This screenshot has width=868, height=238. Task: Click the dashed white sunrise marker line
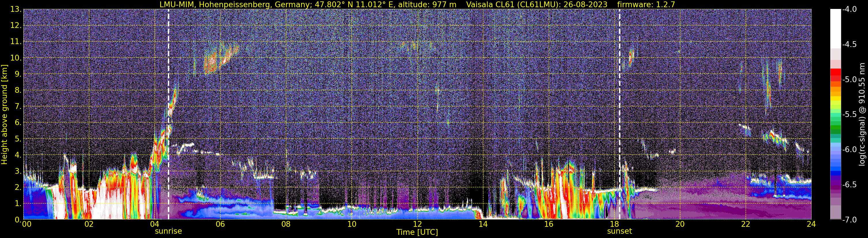pyautogui.click(x=168, y=114)
